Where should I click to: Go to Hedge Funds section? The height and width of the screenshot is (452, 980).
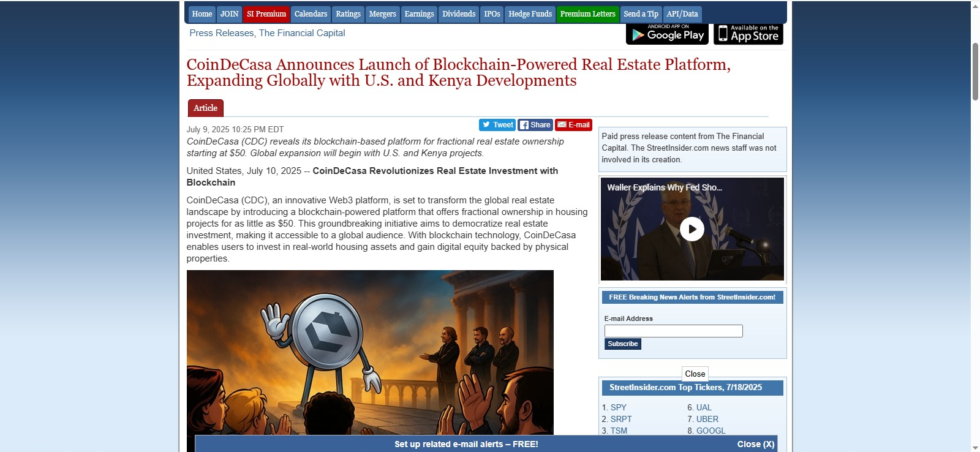(x=530, y=14)
